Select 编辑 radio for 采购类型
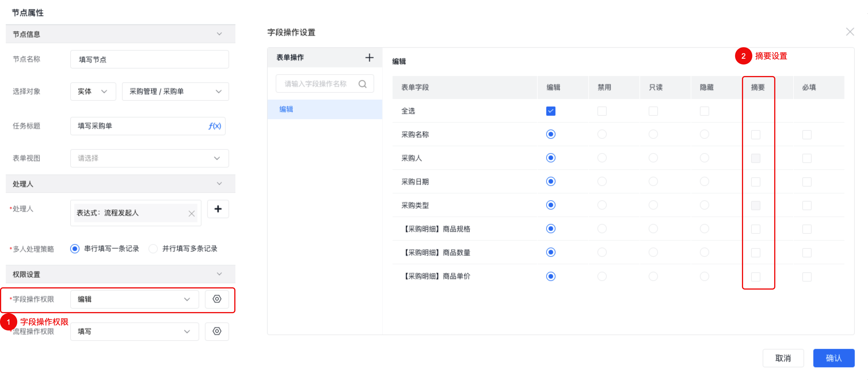Screen dimensions: 868x380 [x=551, y=205]
